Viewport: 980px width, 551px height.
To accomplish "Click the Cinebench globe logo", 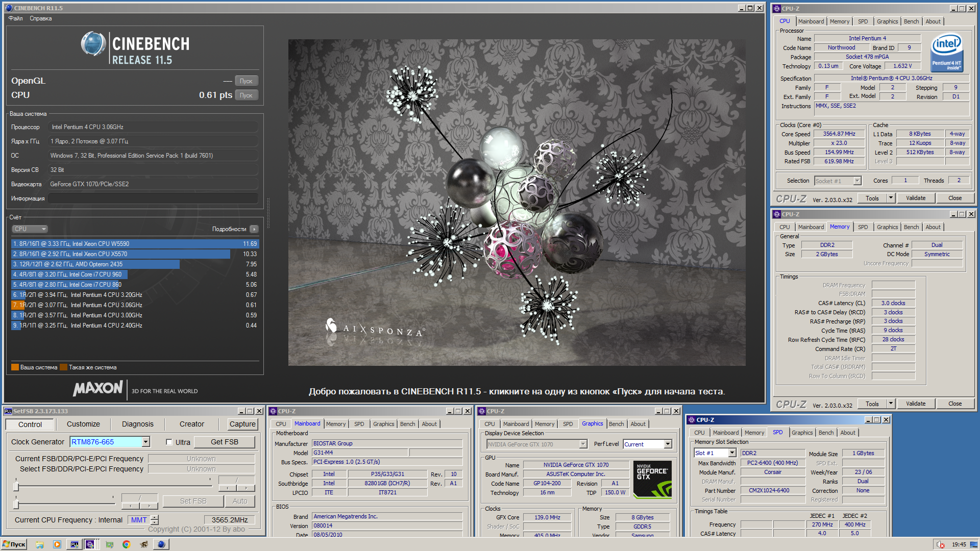I will pyautogui.click(x=93, y=44).
